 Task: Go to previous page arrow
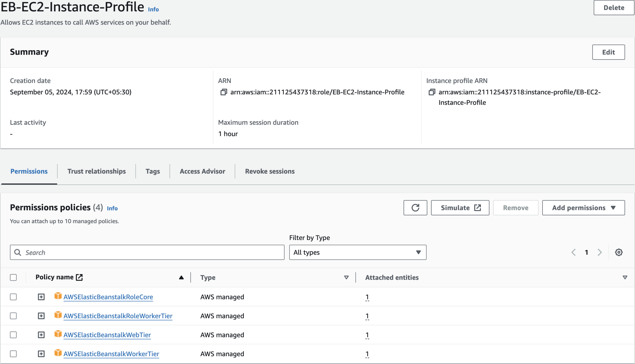574,252
